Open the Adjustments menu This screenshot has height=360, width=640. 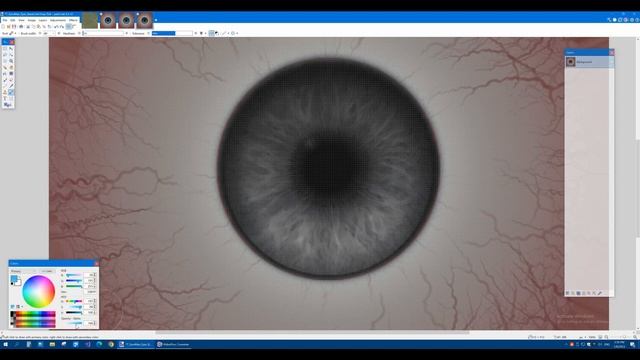[x=58, y=20]
